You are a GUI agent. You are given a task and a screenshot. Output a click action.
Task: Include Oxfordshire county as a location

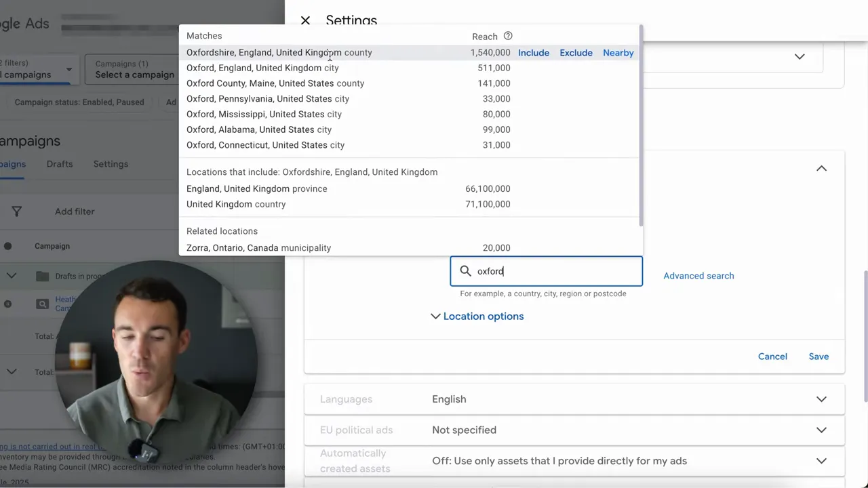[x=533, y=53]
